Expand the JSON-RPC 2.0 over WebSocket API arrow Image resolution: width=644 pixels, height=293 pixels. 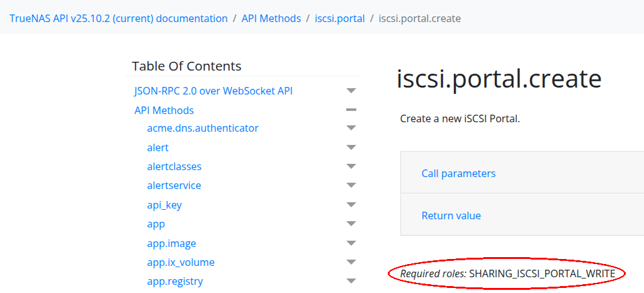coord(351,91)
